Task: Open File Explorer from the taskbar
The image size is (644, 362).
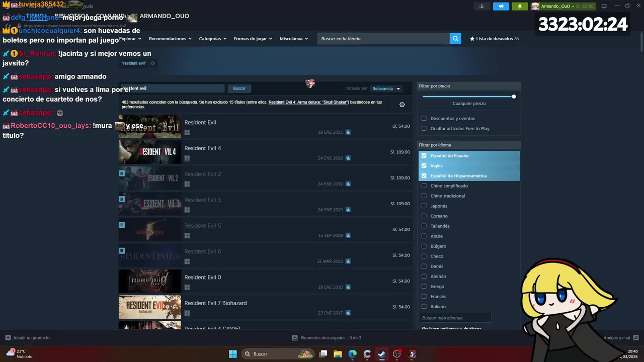Action: (338, 354)
